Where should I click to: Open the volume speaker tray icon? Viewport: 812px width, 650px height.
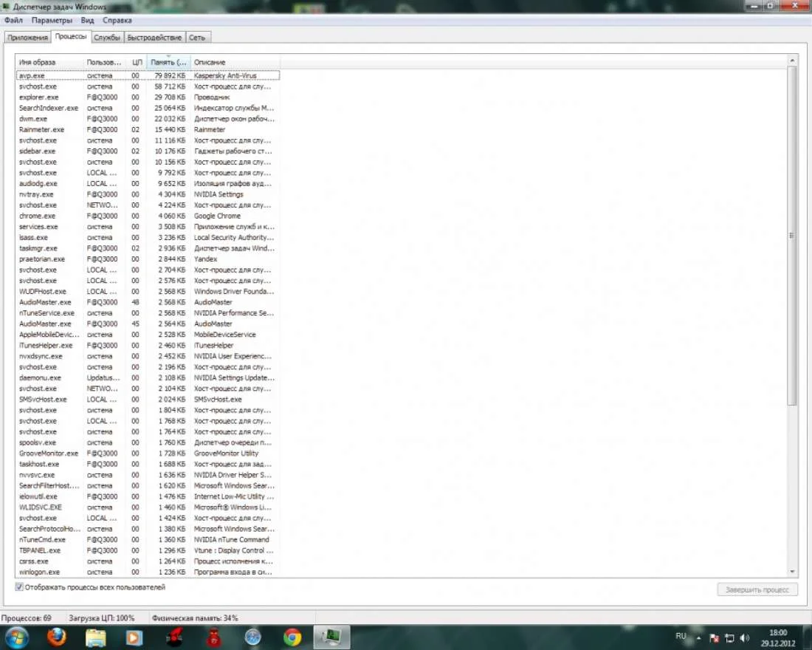[745, 638]
